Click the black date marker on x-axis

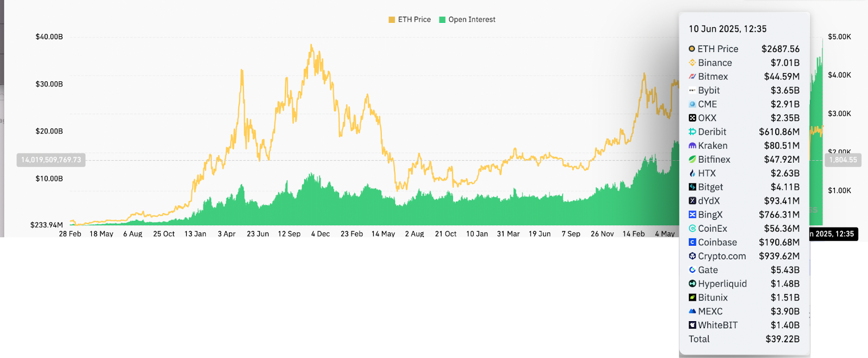coord(833,234)
